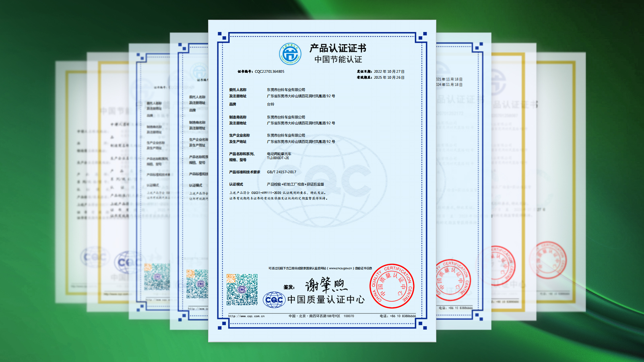
Task: Click the brand value 台铃
Action: (270, 104)
